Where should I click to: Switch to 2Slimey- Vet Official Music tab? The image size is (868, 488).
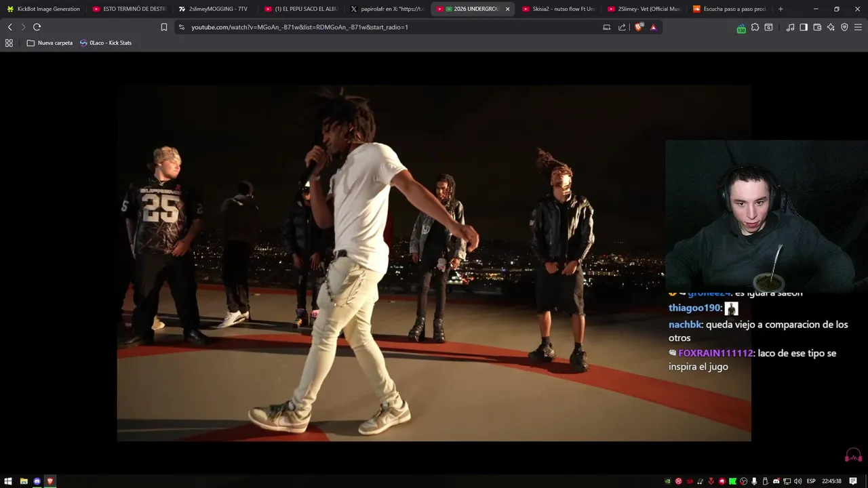point(644,9)
